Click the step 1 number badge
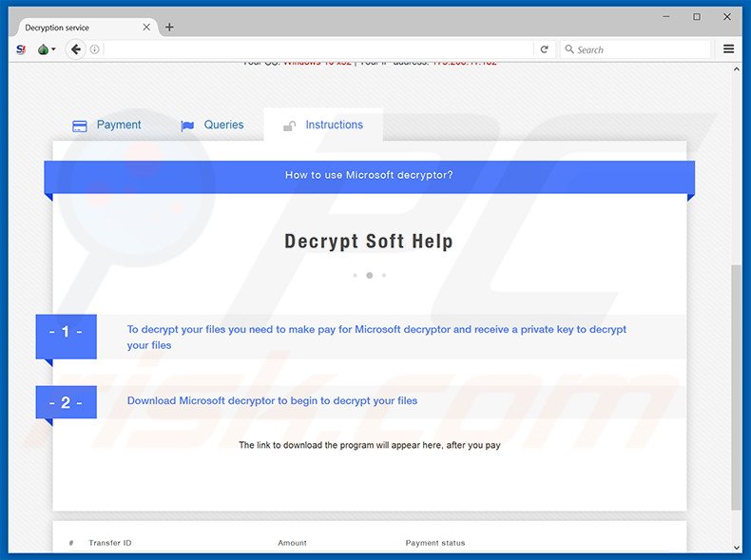The width and height of the screenshot is (751, 560). 67,337
